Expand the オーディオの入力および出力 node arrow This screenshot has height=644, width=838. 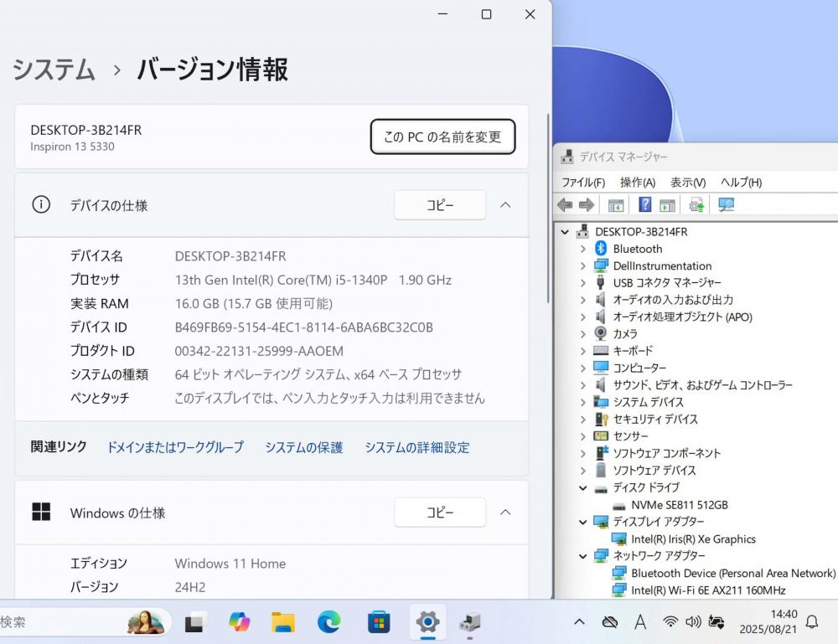click(x=583, y=300)
